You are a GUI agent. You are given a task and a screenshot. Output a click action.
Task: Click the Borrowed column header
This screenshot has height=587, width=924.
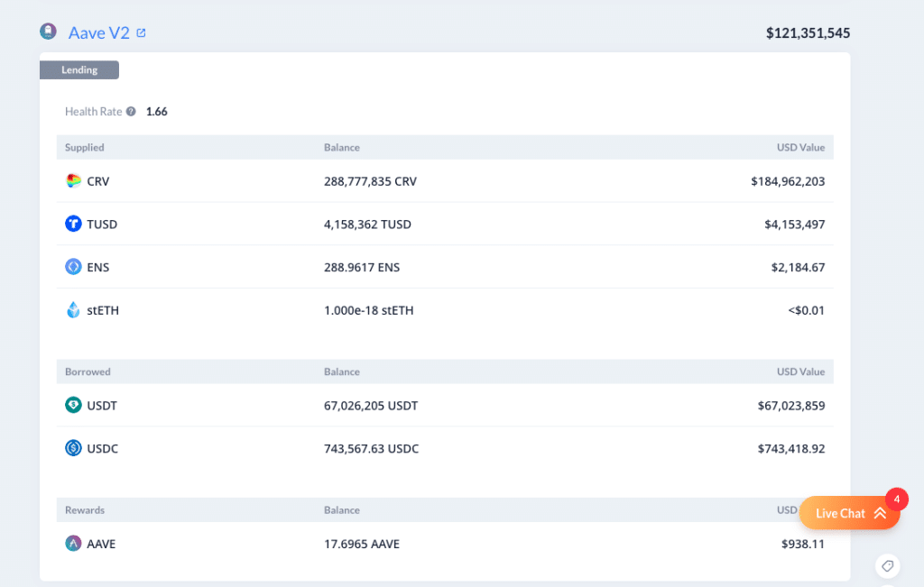pyautogui.click(x=88, y=371)
